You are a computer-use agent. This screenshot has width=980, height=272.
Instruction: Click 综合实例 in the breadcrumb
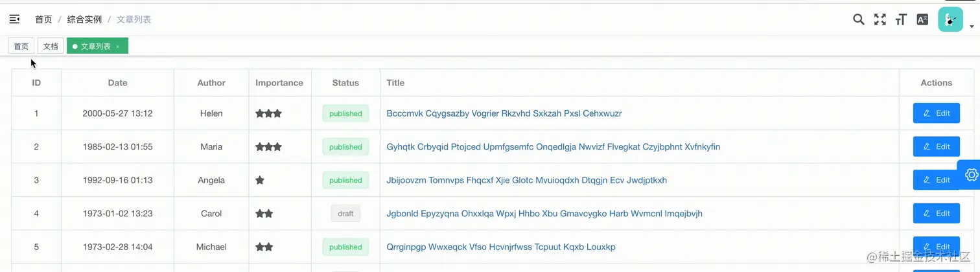pos(84,19)
